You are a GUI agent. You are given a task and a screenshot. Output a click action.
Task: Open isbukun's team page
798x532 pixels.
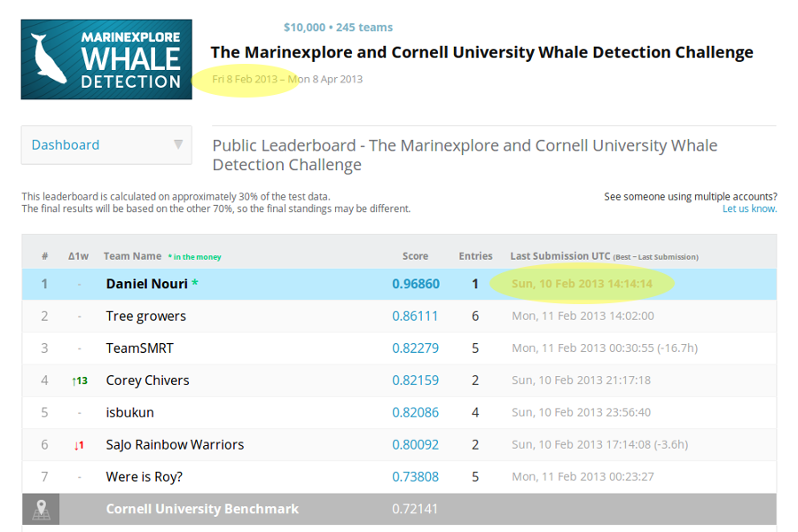[x=129, y=412]
